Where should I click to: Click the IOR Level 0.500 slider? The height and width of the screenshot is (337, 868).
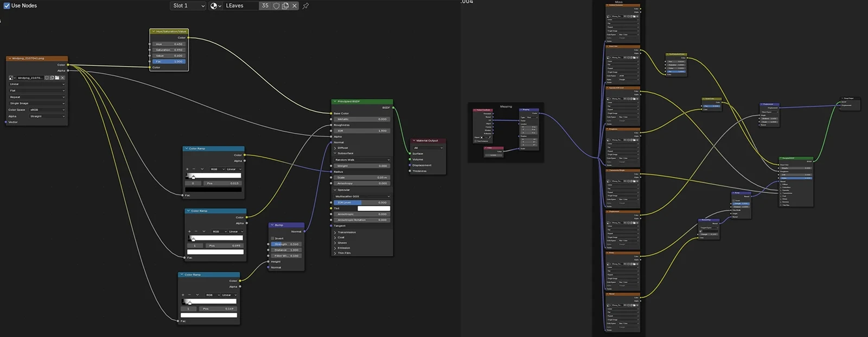tap(362, 202)
